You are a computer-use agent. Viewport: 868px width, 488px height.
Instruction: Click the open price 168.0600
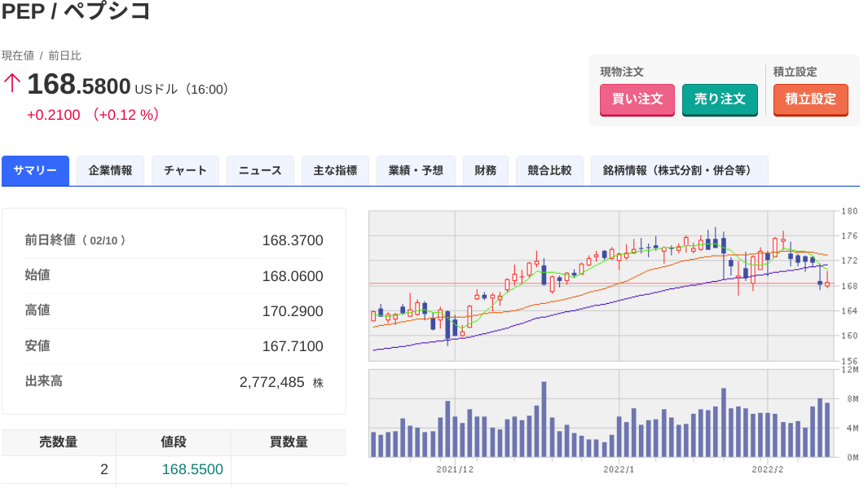tap(293, 276)
